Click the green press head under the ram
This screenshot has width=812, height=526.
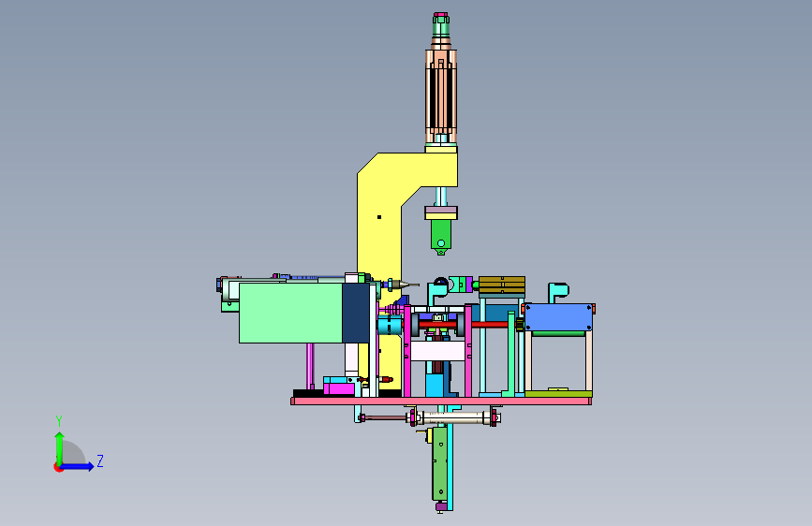coord(441,237)
